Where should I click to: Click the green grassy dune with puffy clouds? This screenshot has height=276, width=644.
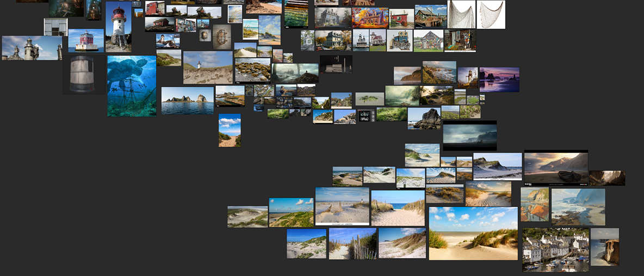(x=291, y=212)
